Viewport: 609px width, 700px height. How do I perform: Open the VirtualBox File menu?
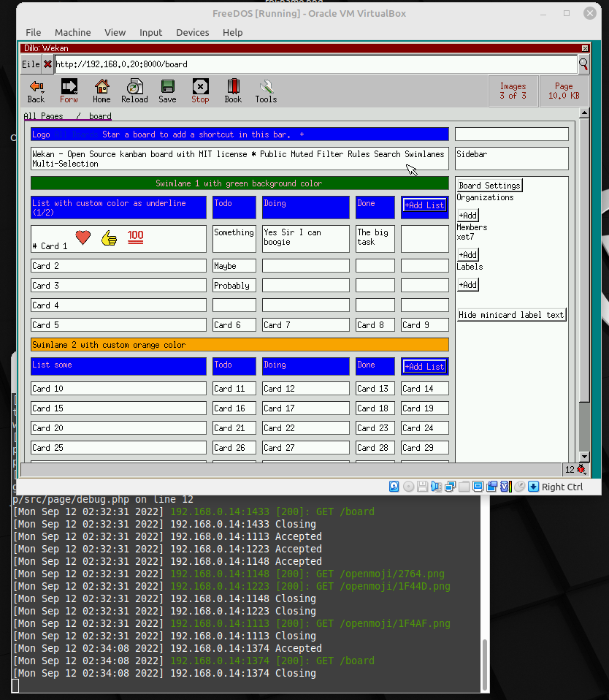tap(33, 33)
